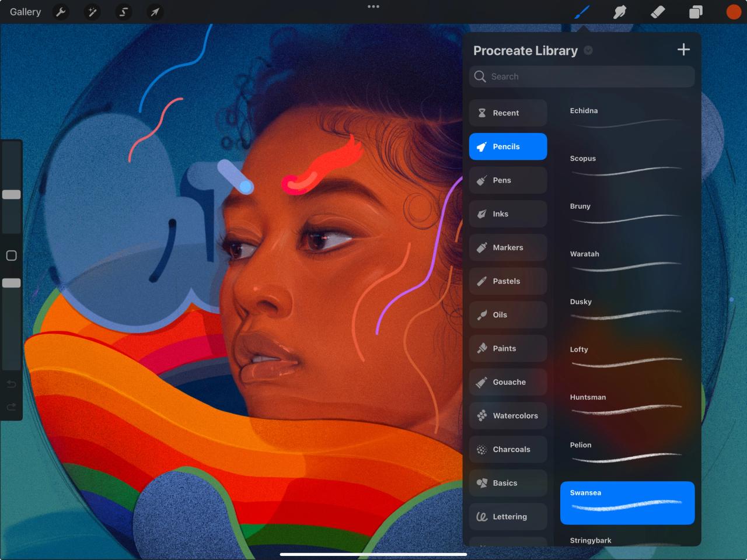The width and height of the screenshot is (747, 560).
Task: Choose the Dusky pencil brush
Action: 627,311
